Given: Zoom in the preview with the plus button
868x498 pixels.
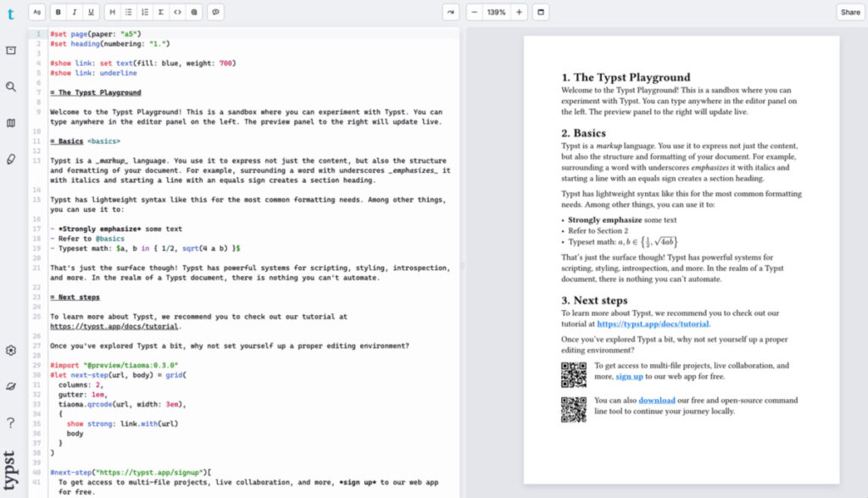Looking at the screenshot, I should point(520,12).
